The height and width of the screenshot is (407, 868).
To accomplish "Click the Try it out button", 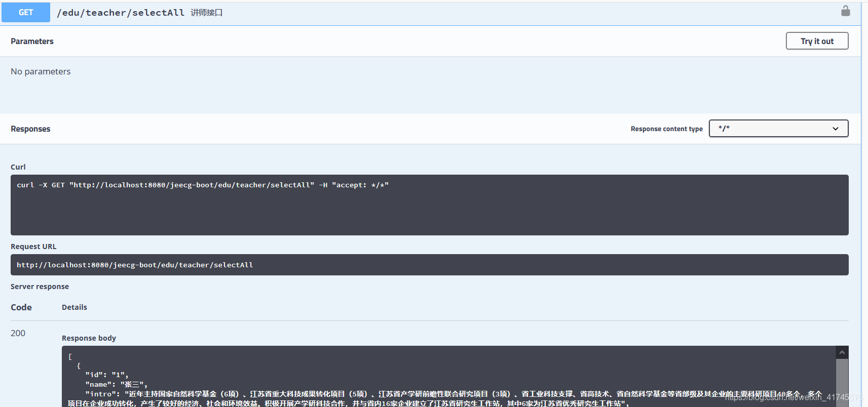I will (x=817, y=41).
